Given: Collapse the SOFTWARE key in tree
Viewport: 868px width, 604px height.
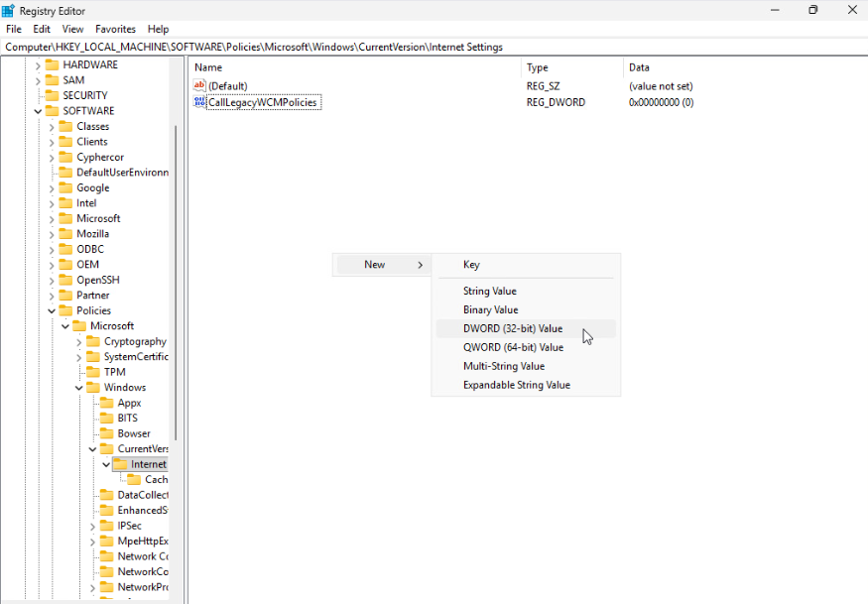Looking at the screenshot, I should tap(38, 111).
